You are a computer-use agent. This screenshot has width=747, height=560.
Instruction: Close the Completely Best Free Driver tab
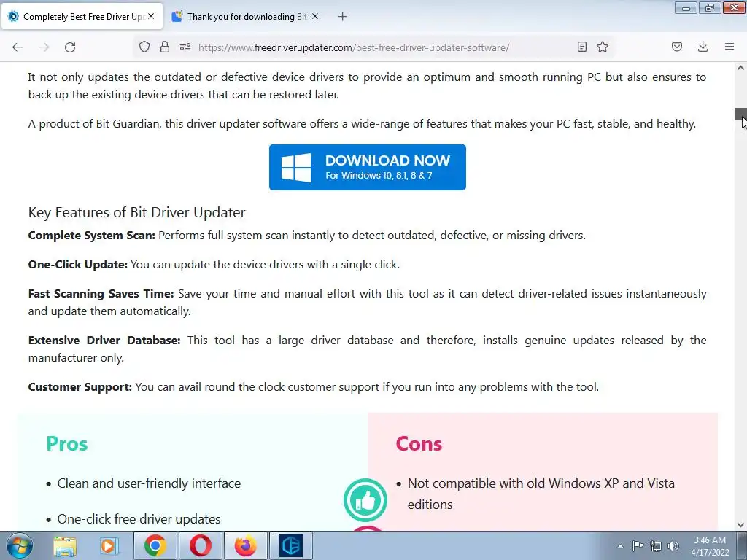[151, 16]
